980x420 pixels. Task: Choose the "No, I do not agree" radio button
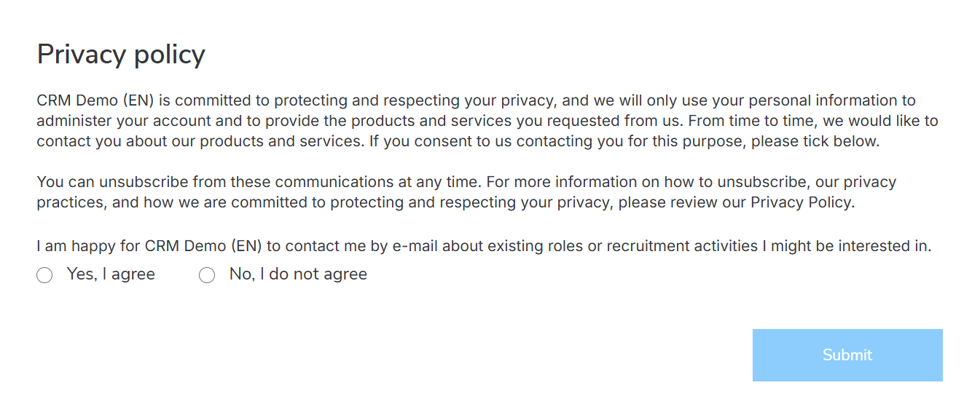pos(207,275)
